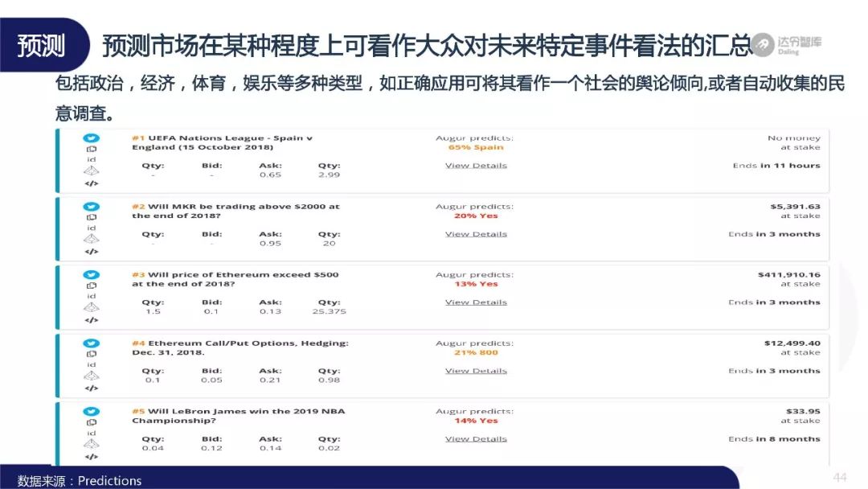
Task: Click the id icon for the LeBron James market
Action: click(92, 433)
